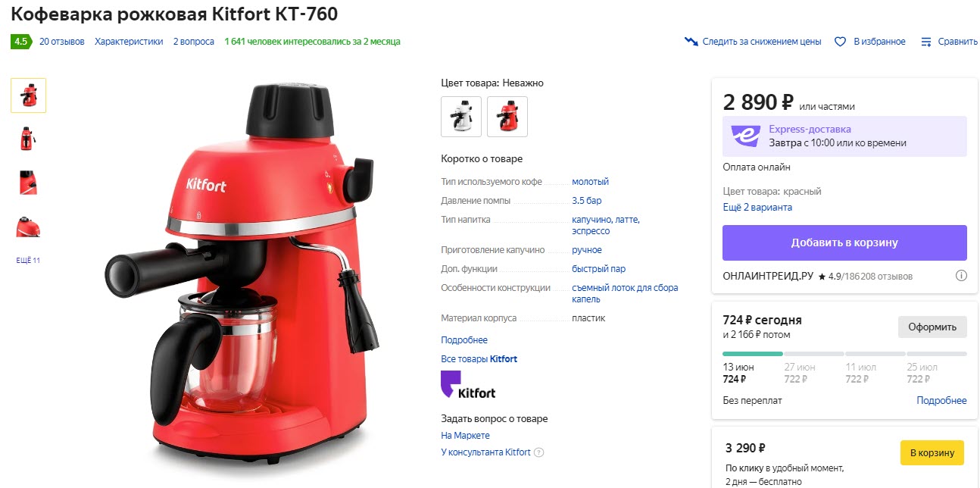Click yellow 'В корзину' button
The width and height of the screenshot is (980, 488).
[x=932, y=452]
